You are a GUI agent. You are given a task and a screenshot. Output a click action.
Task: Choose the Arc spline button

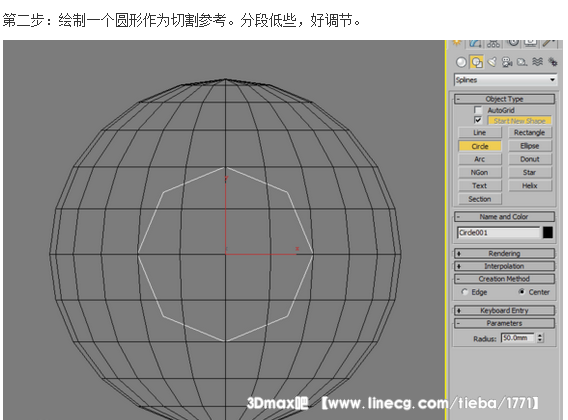(480, 159)
